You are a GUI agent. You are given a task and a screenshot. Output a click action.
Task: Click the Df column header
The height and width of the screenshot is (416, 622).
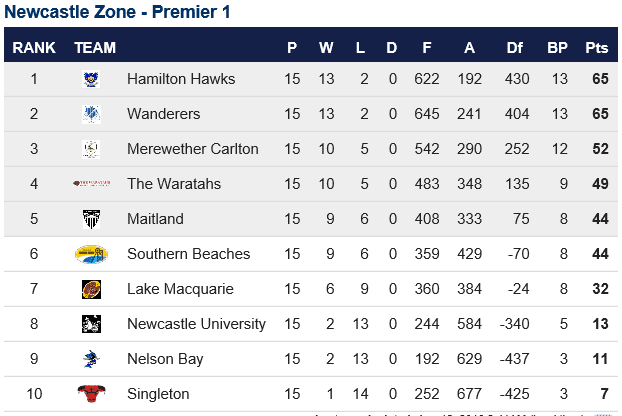(x=514, y=48)
